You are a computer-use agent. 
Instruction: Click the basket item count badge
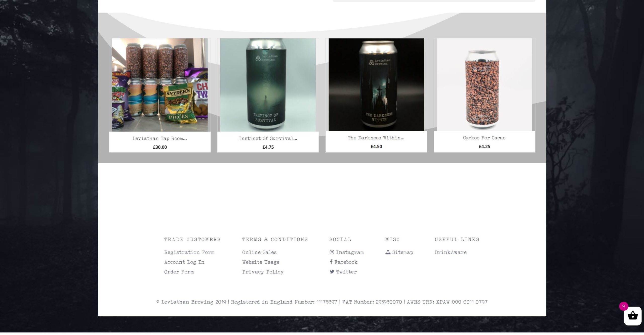point(623,306)
